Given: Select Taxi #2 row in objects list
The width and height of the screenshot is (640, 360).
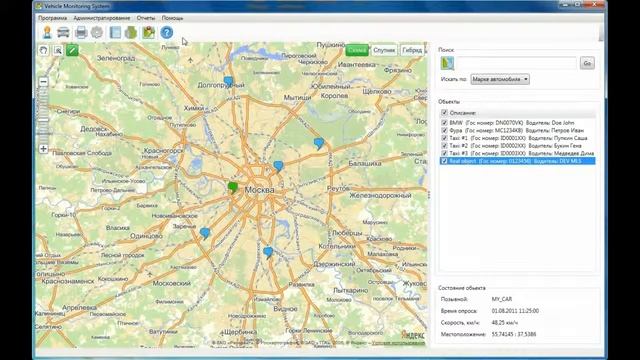Looking at the screenshot, I should [517, 146].
